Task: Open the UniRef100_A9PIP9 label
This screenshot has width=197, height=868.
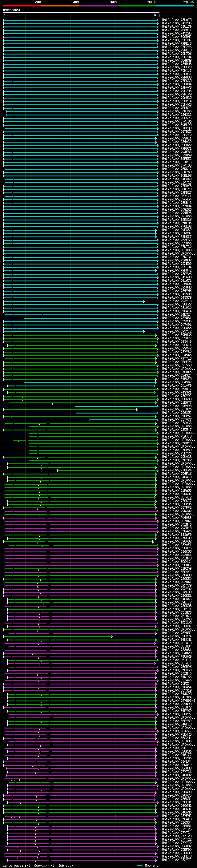Action: [x=177, y=94]
